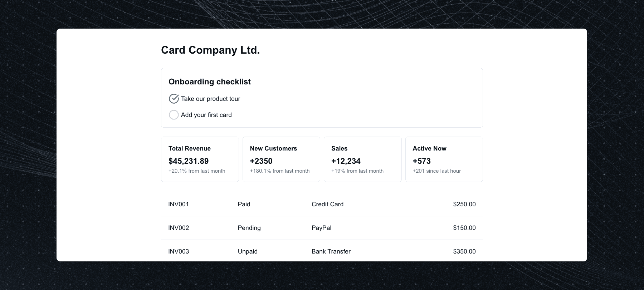Screen dimensions: 644x290
Task: Click the Onboarding checklist title
Action: pos(210,82)
